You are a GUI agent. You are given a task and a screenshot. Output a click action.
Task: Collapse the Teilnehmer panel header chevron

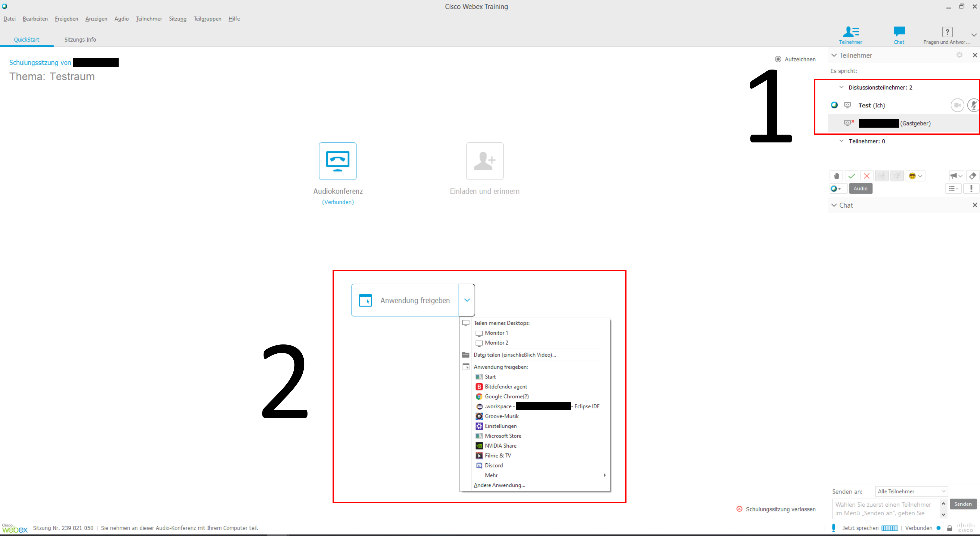click(834, 55)
